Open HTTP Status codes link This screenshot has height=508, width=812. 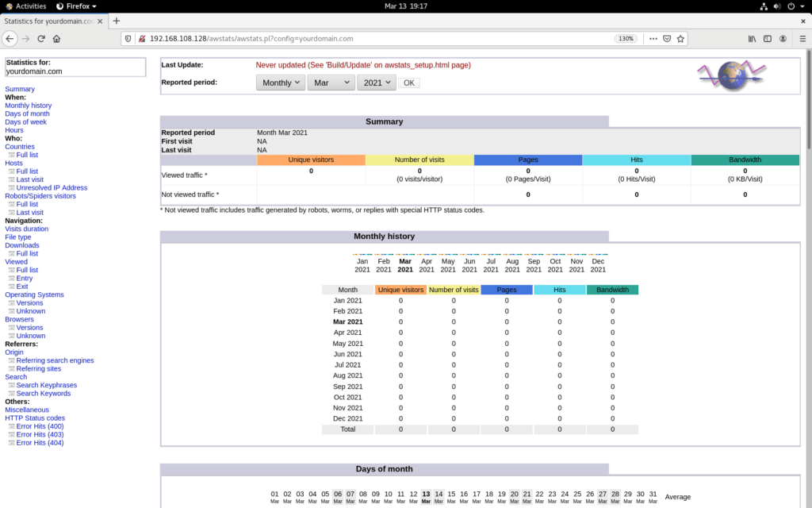point(35,418)
